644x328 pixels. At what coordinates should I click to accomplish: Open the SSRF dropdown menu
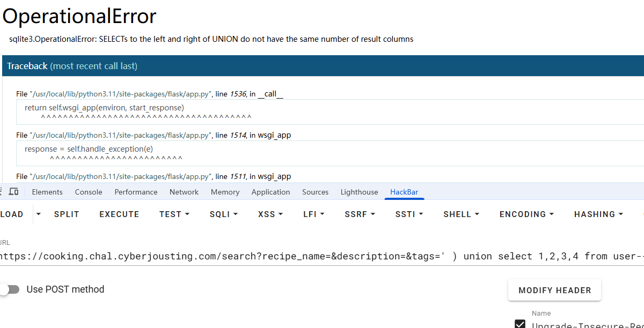[360, 214]
